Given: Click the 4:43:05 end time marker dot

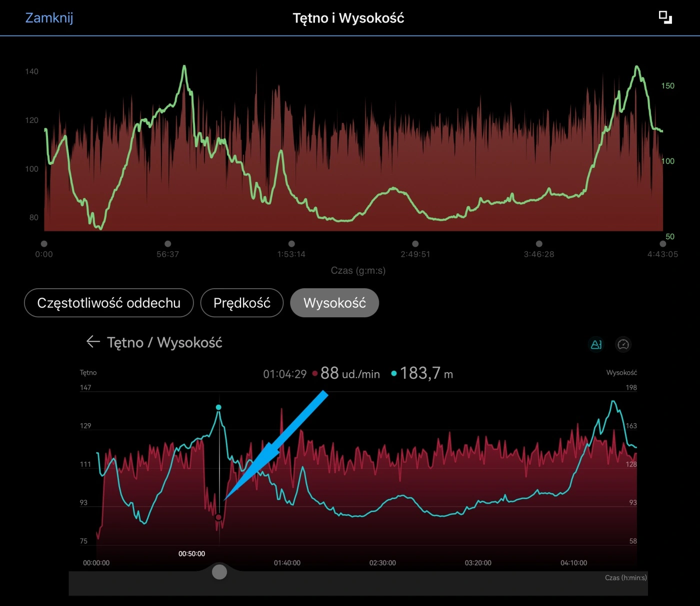Looking at the screenshot, I should 662,244.
